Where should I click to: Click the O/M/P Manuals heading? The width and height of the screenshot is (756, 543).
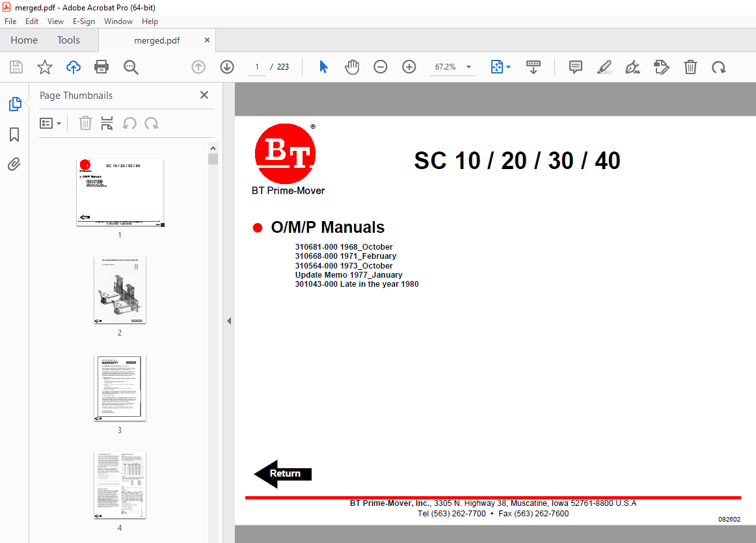tap(328, 227)
